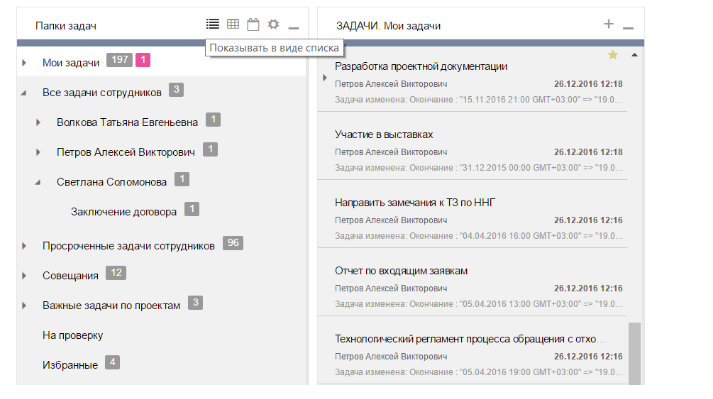Switch task folders to list view
The height and width of the screenshot is (399, 713).
tap(212, 24)
